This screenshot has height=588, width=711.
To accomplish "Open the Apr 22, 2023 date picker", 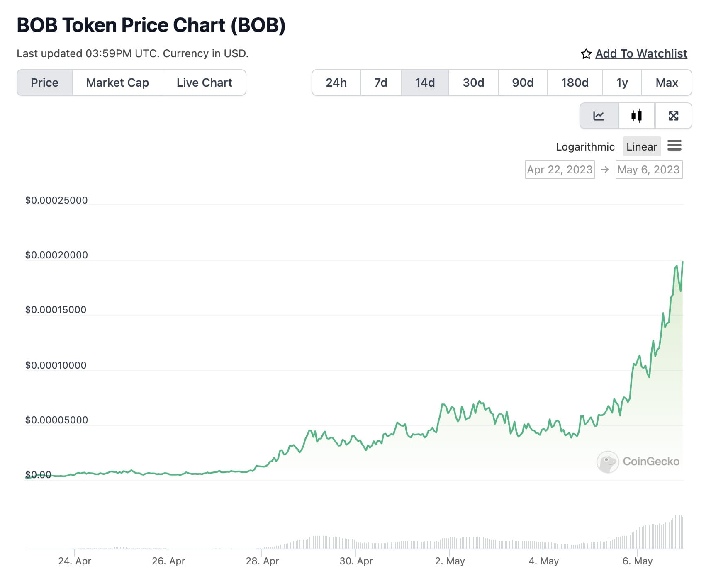I will [x=559, y=169].
